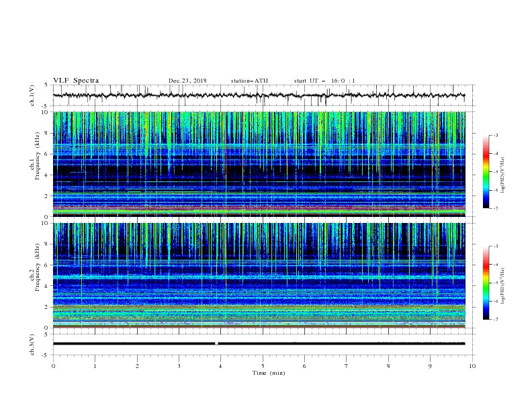The height and width of the screenshot is (411, 532).
Task: Click the "-3" tick on ch.1 colorbar
Action: (x=495, y=135)
